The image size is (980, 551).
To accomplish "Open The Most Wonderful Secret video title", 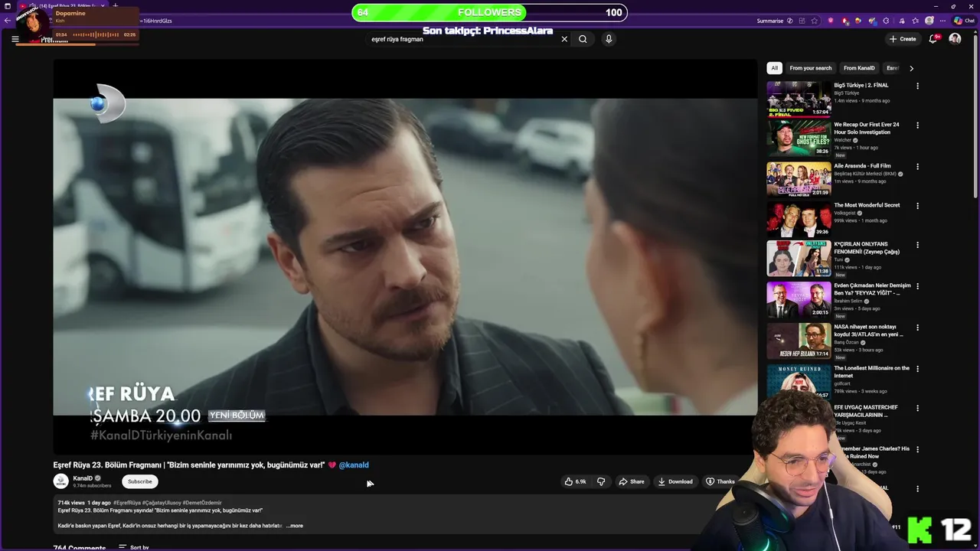I will pos(867,205).
